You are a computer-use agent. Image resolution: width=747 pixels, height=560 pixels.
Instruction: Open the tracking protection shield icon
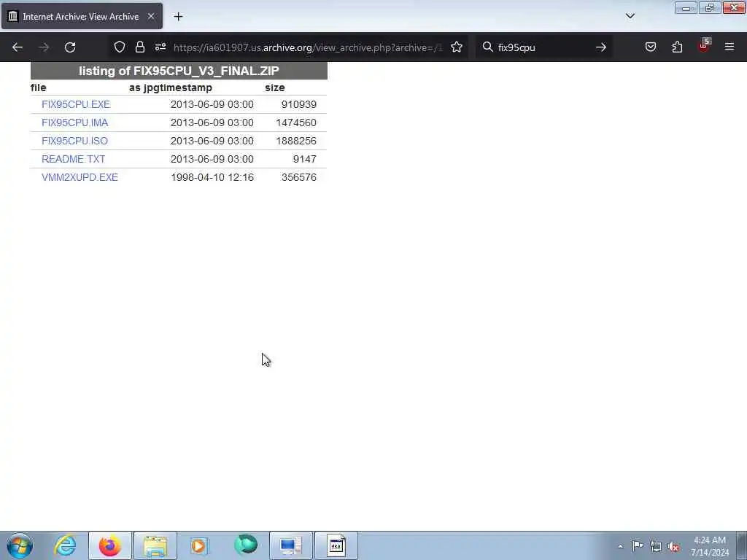click(x=120, y=47)
